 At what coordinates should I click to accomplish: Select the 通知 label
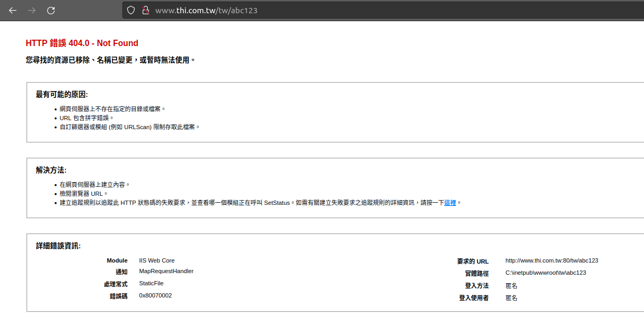pos(121,272)
